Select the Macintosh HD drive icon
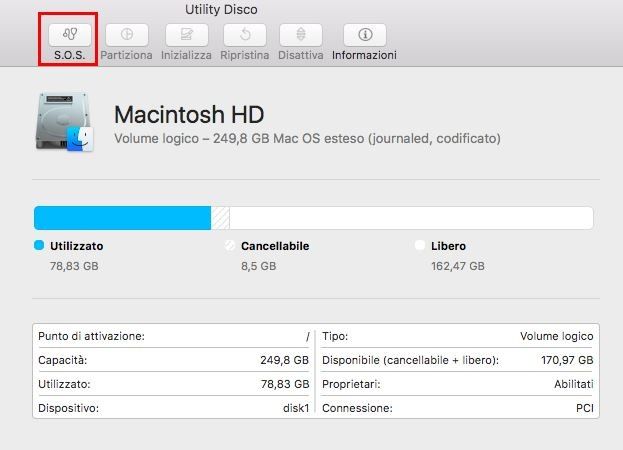The height and width of the screenshot is (450, 623). click(x=65, y=122)
